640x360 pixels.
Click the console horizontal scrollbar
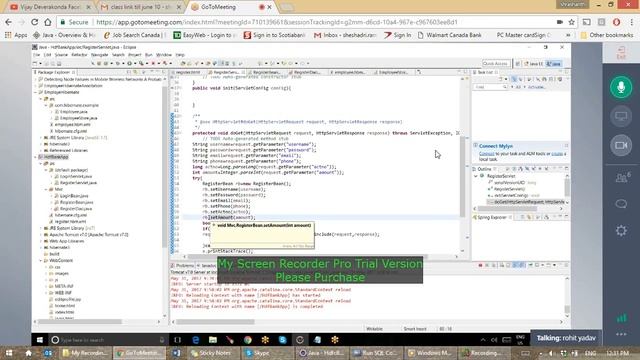tap(215, 322)
